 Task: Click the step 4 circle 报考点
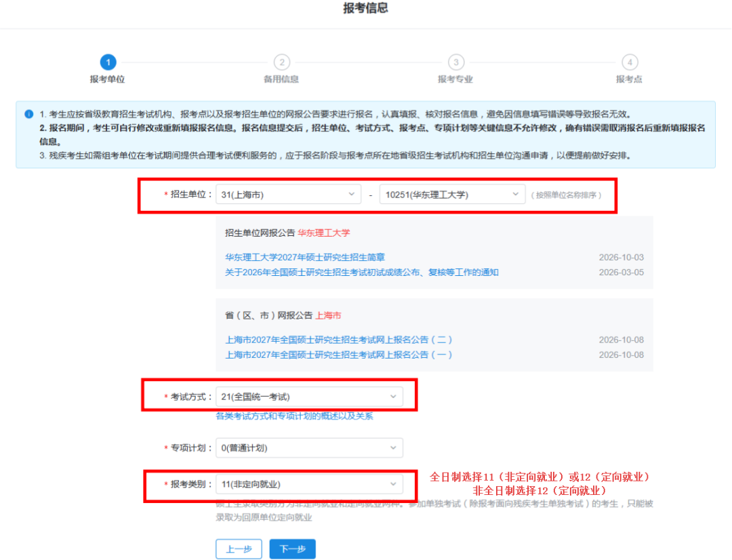pos(630,62)
